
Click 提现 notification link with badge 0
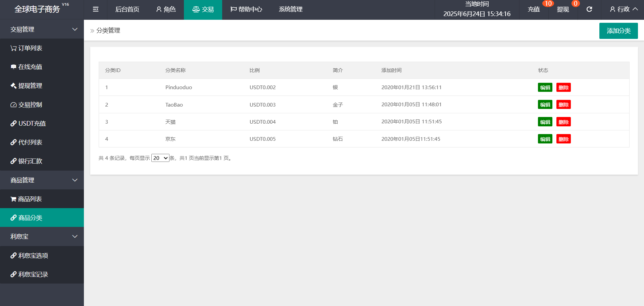pos(563,9)
